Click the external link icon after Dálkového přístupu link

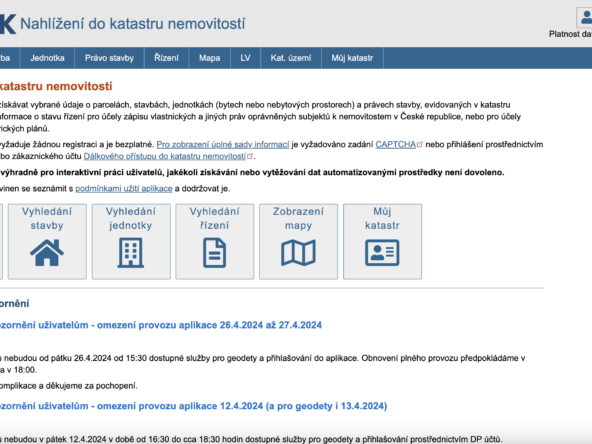pyautogui.click(x=250, y=156)
